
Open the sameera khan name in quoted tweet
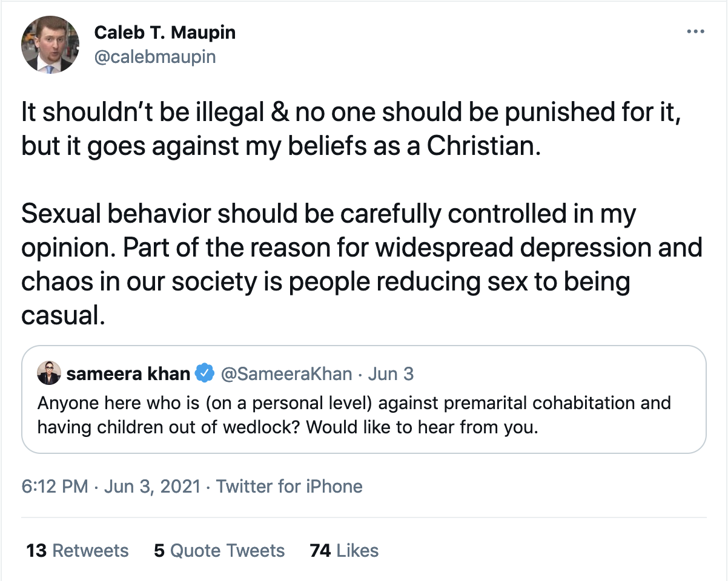click(128, 374)
